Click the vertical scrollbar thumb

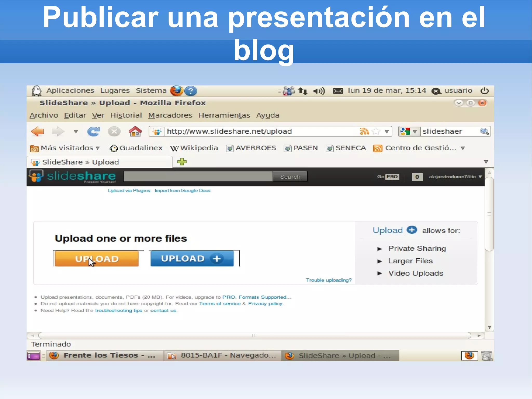point(489,214)
